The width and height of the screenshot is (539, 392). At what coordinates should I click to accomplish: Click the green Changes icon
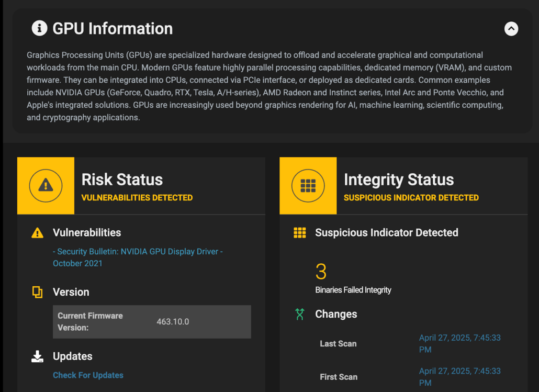tap(299, 314)
